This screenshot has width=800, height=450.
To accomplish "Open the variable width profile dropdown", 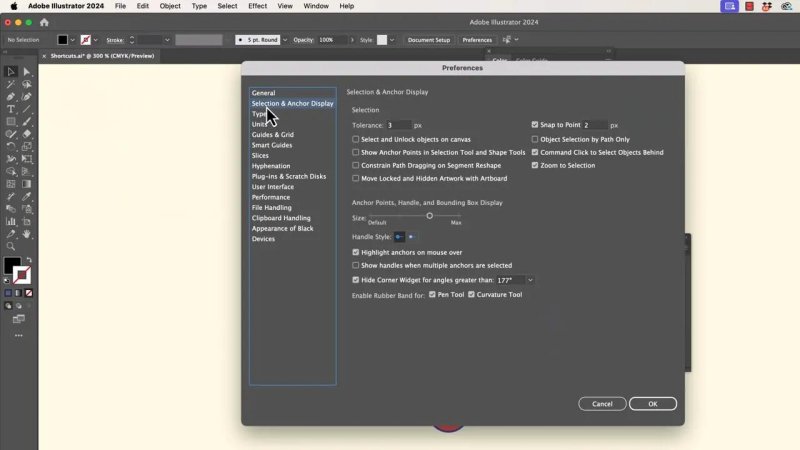I will tap(198, 40).
